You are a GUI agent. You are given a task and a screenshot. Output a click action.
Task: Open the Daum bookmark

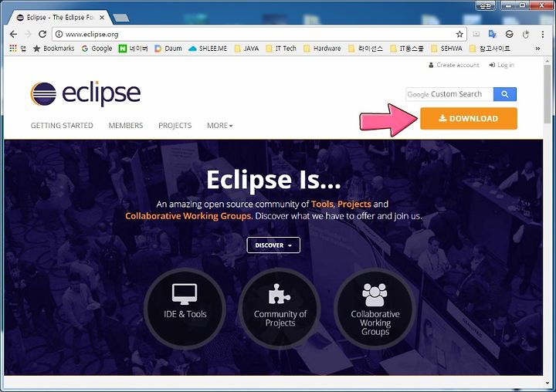click(168, 48)
